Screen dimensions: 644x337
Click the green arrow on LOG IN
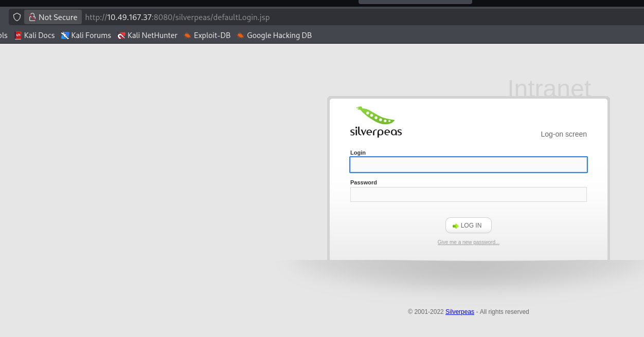[x=455, y=226]
